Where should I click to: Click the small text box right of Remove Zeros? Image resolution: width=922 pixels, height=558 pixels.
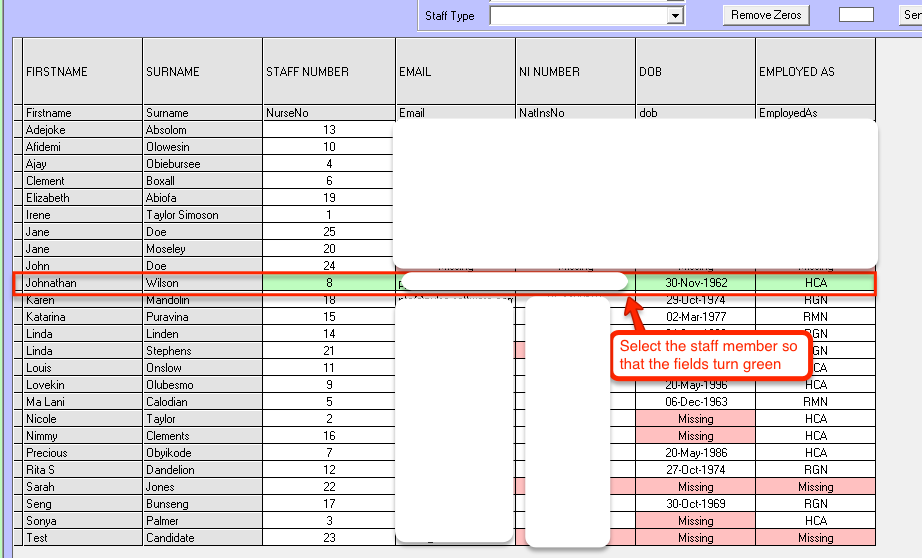(x=856, y=15)
